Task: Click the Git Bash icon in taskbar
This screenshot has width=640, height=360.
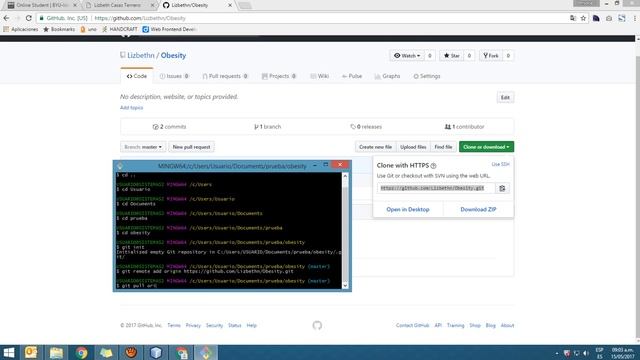Action: [206, 353]
